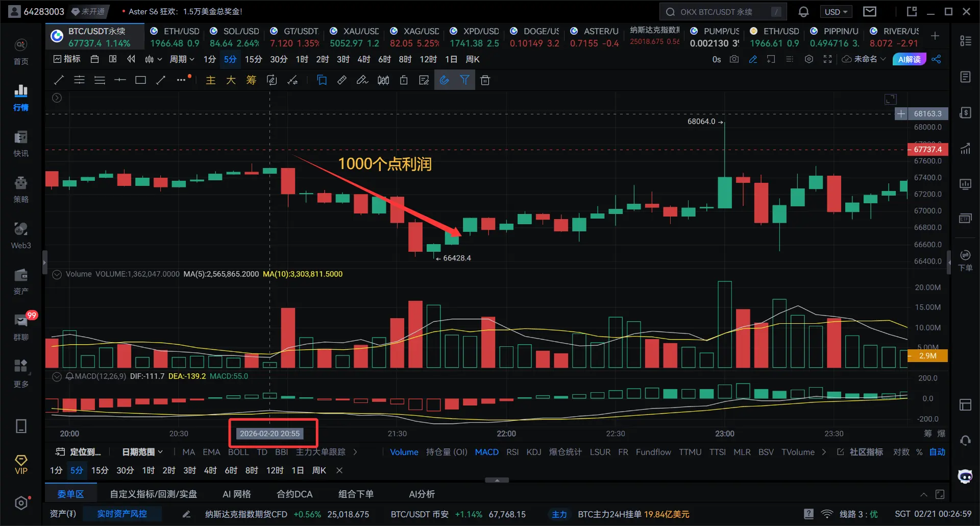Click 线路3:优 network line status
The image size is (980, 526).
click(859, 514)
